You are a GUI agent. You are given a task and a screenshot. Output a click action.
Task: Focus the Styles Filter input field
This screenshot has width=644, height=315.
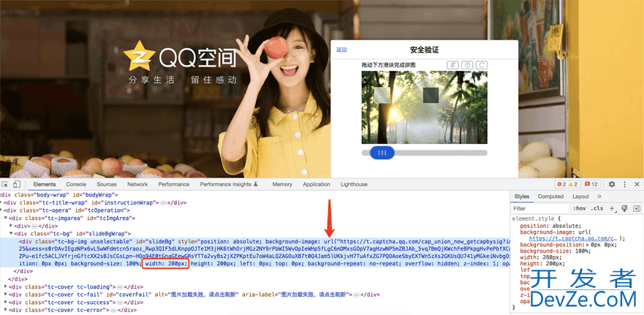540,208
